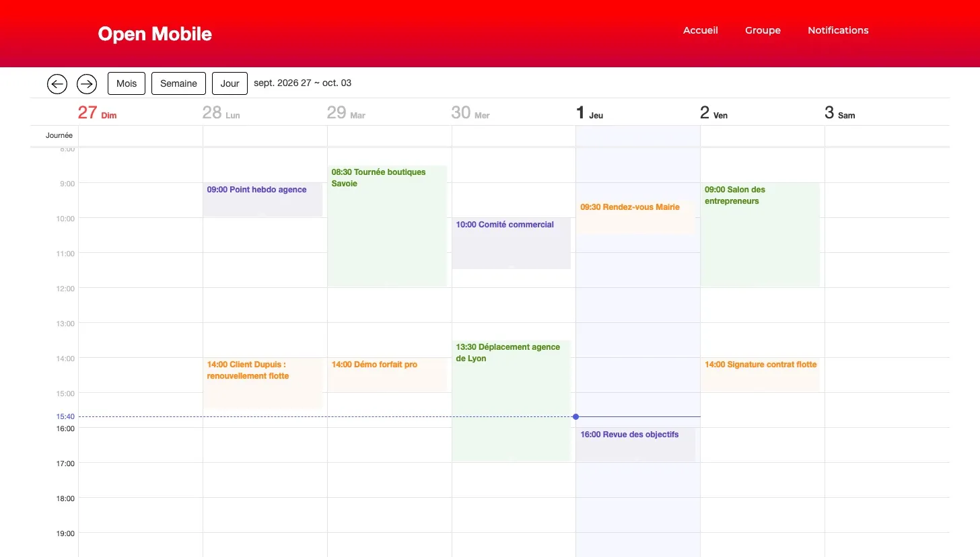This screenshot has width=980, height=557.
Task: Open the 'Point hebdo agence' event
Action: [262, 199]
